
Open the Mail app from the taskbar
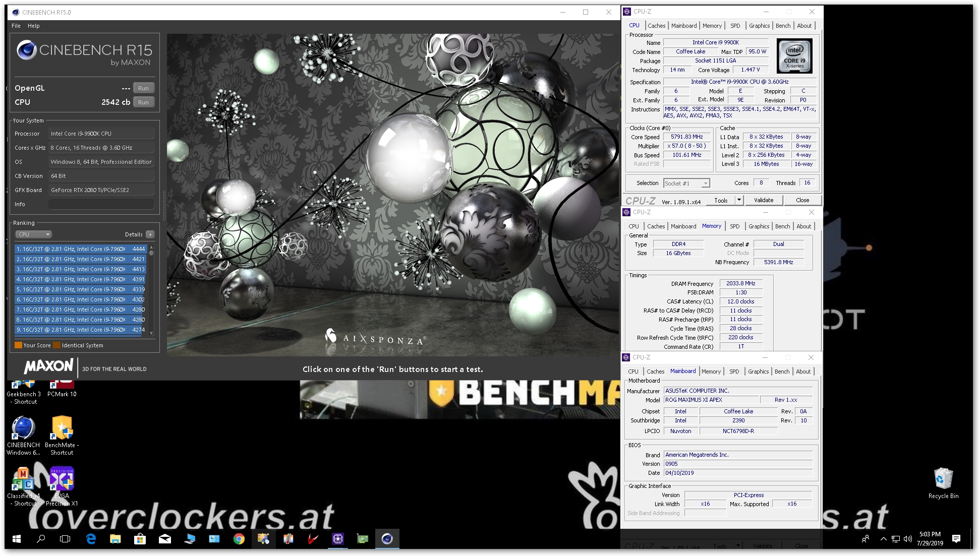tap(165, 539)
